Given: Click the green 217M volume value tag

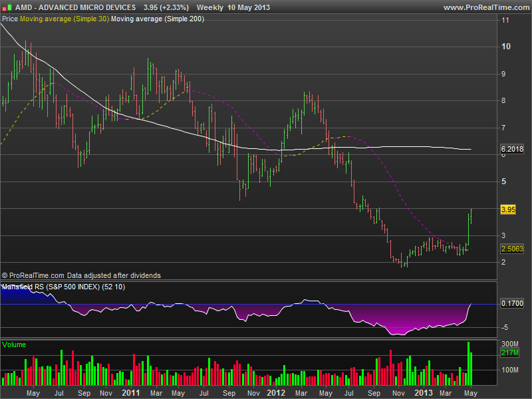Looking at the screenshot, I should click(x=509, y=353).
